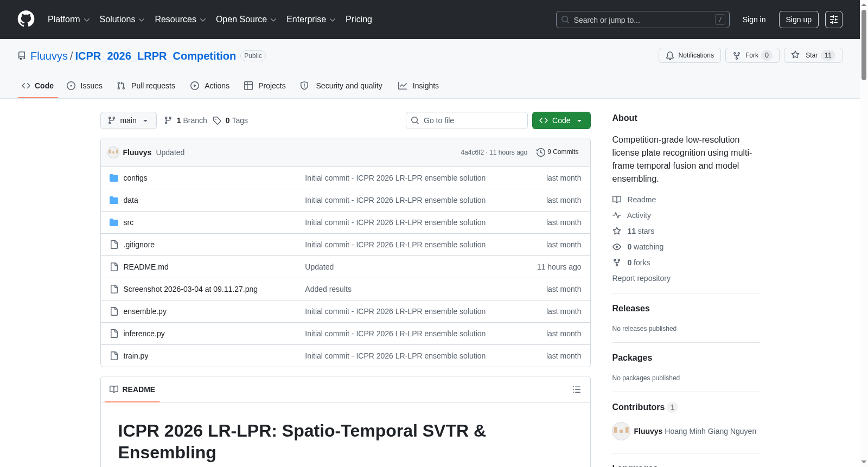Screen dimensions: 868x467
Task: Open commit 4a4c6f2 link
Action: pos(473,152)
